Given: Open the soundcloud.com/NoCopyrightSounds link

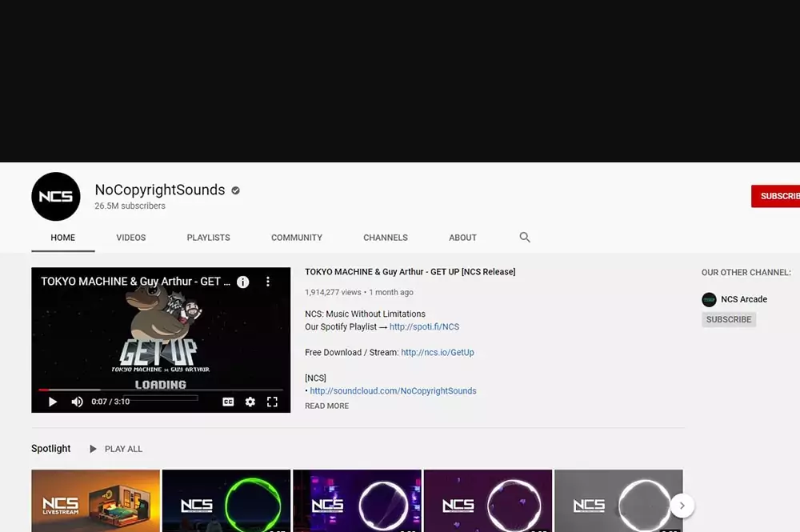Looking at the screenshot, I should click(393, 390).
